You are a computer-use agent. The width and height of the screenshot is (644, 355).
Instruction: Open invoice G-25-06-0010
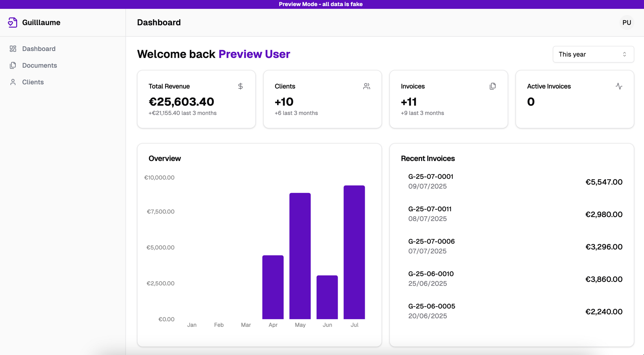(431, 274)
